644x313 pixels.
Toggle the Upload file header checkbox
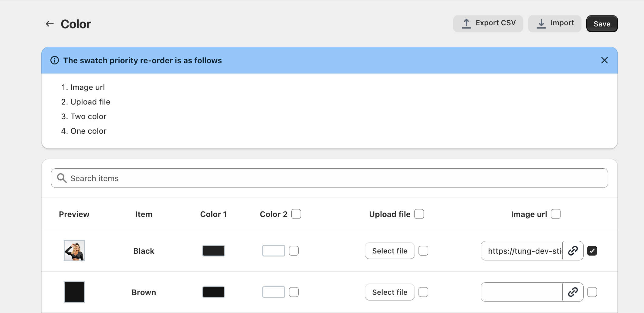(x=419, y=214)
